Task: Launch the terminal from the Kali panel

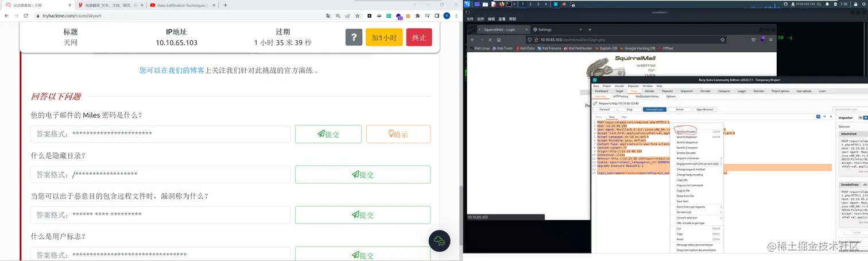Action: click(x=509, y=4)
